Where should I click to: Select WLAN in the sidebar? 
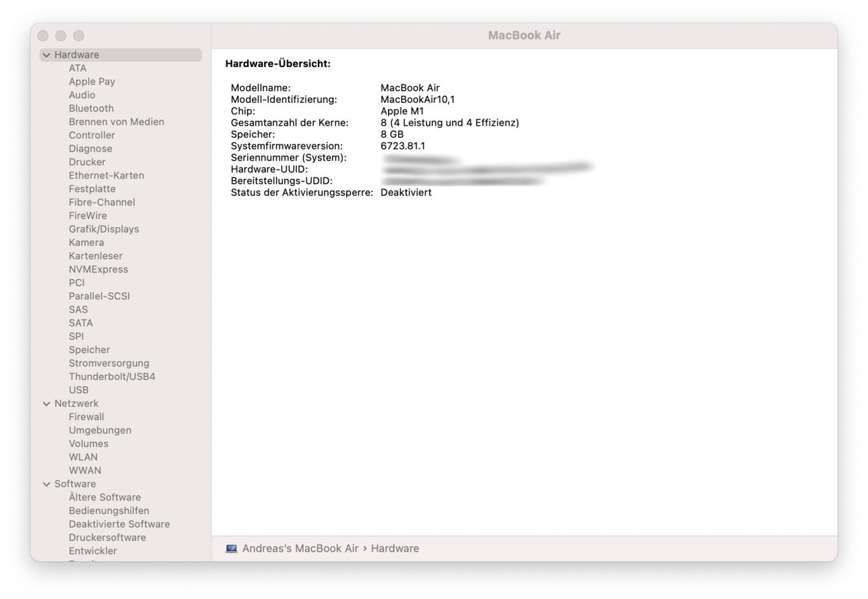84,457
